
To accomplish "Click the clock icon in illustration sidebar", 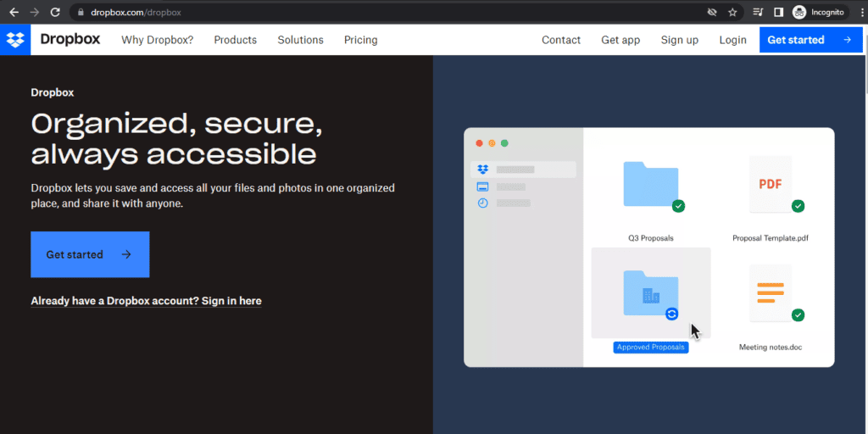I will click(482, 203).
